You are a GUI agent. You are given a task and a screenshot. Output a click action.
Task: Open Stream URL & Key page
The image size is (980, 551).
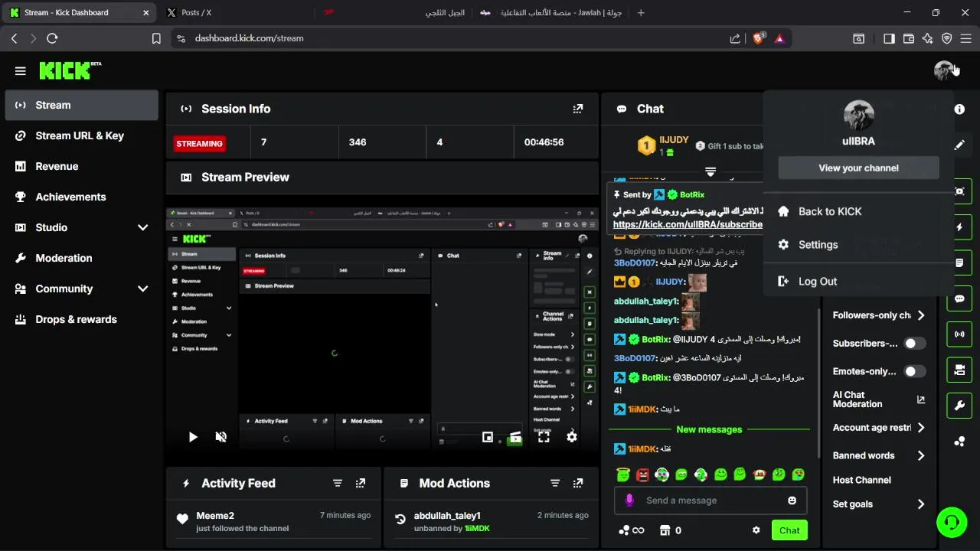[x=82, y=135]
